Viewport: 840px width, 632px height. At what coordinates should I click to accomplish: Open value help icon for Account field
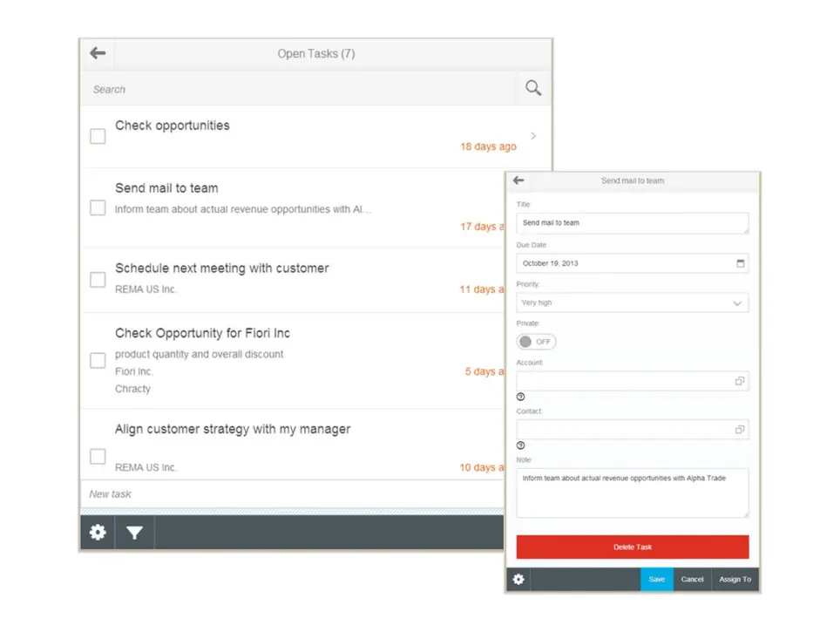click(x=739, y=381)
